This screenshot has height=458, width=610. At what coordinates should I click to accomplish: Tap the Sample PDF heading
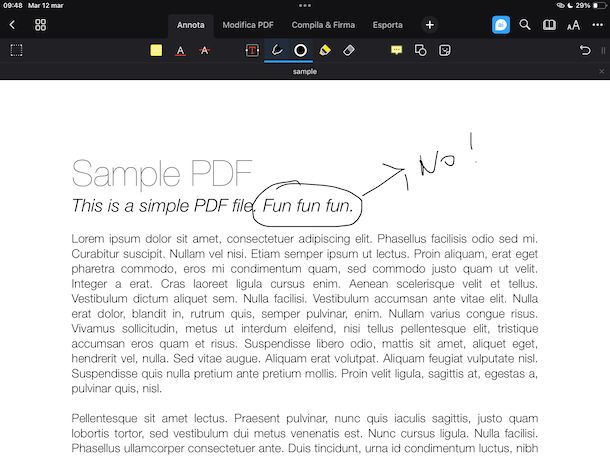(x=162, y=174)
